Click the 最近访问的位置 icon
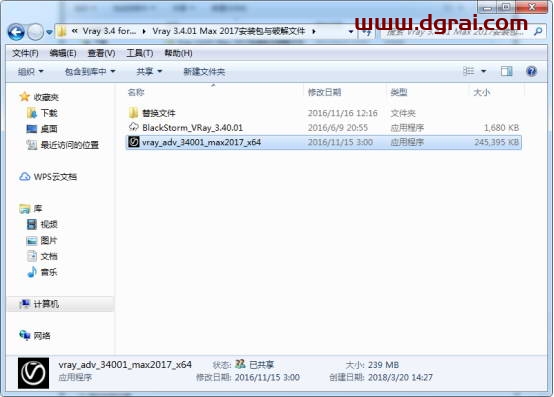Viewport: 554px width, 397px height. pos(31,145)
